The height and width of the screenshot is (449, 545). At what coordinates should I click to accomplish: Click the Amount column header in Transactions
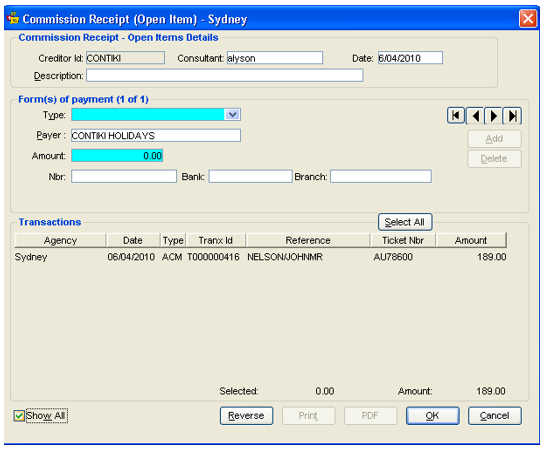[x=471, y=240]
